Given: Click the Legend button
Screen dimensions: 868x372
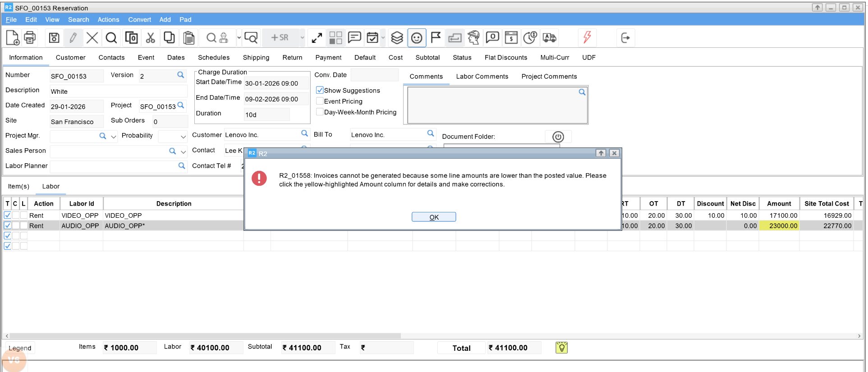Looking at the screenshot, I should tap(20, 348).
